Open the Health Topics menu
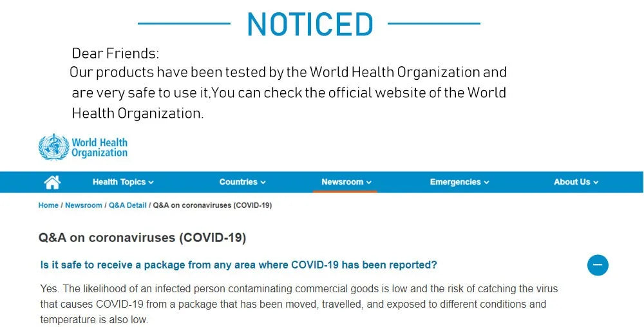The width and height of the screenshot is (644, 327). click(x=123, y=182)
